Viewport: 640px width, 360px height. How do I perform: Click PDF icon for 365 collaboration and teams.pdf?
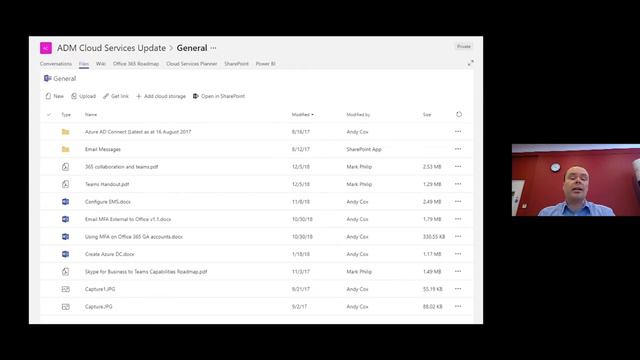click(65, 167)
